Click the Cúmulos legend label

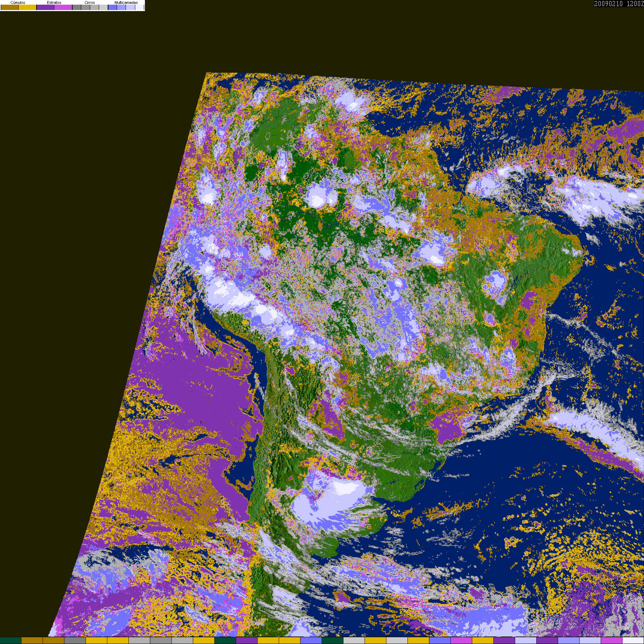18,3
